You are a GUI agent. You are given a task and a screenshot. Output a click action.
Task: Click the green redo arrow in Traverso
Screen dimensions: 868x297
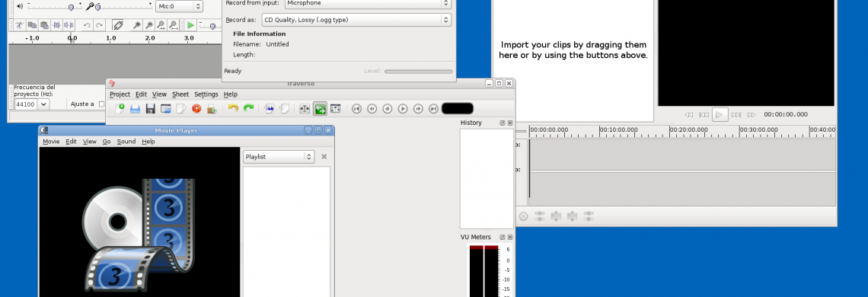248,109
